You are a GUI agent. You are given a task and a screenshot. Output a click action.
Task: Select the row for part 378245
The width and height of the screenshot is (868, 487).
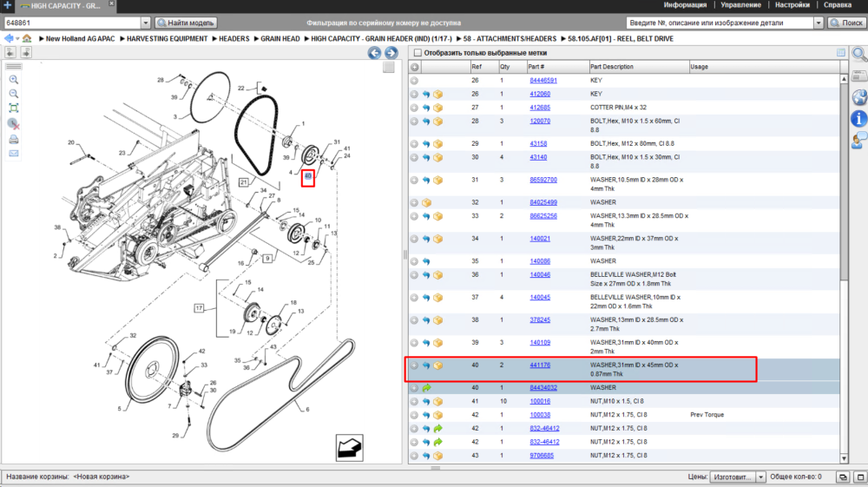pyautogui.click(x=624, y=325)
